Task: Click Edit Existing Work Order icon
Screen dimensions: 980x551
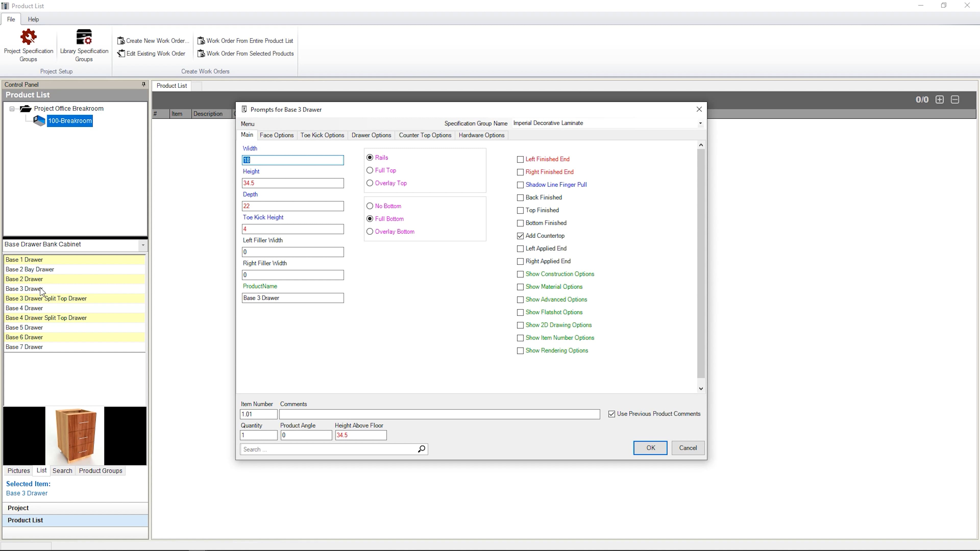Action: click(121, 54)
